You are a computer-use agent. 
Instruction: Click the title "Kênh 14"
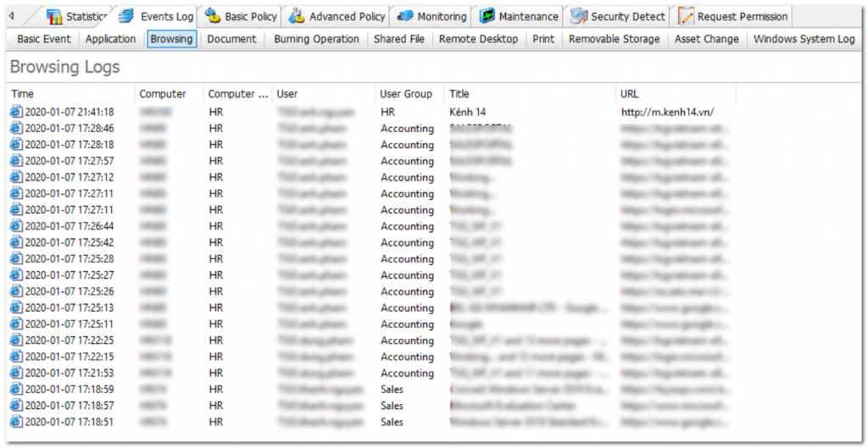[468, 113]
